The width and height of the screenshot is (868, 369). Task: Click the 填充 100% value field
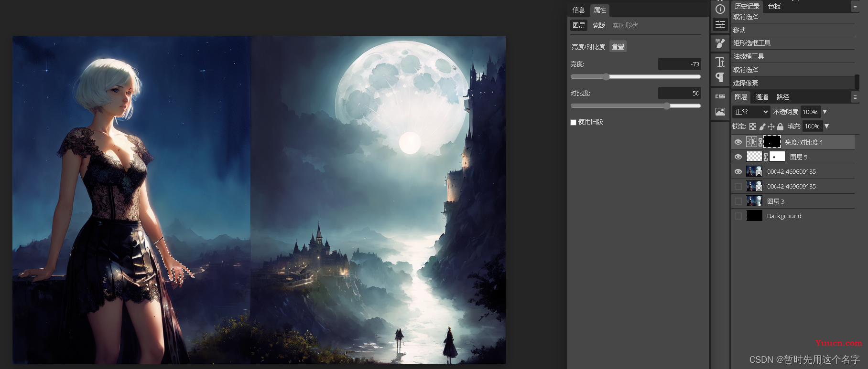pos(812,127)
